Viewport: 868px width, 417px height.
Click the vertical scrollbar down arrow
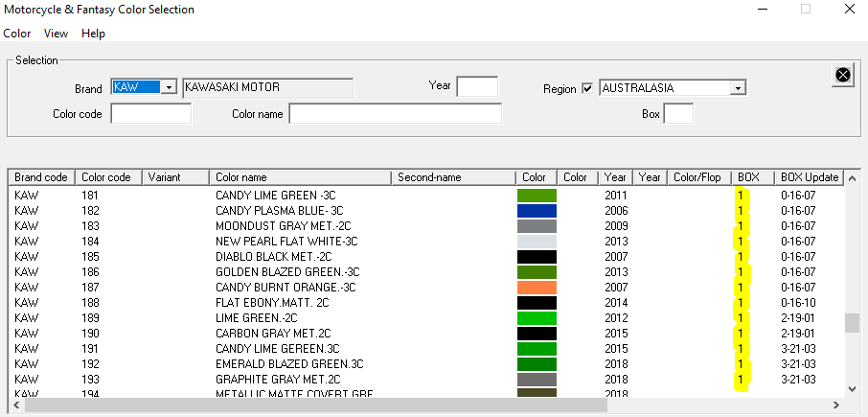click(x=852, y=388)
